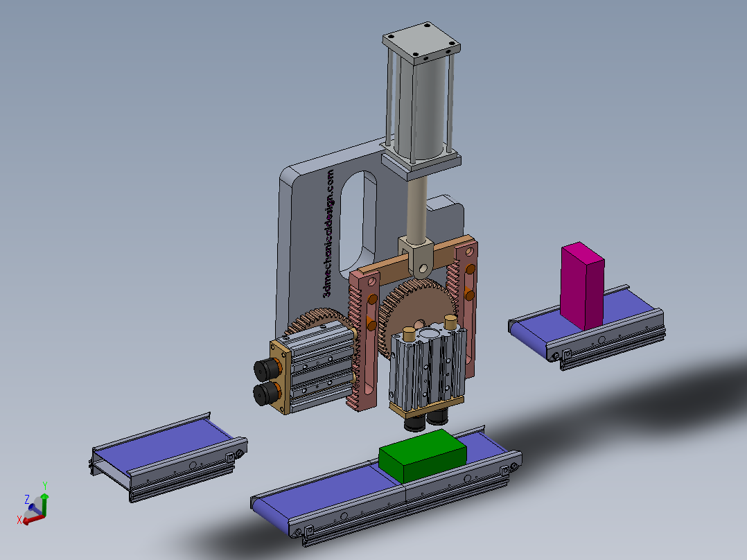Viewport: 747px width, 560px height.
Task: Click the upper black bumper on the horizontal cylinder
Action: [267, 369]
